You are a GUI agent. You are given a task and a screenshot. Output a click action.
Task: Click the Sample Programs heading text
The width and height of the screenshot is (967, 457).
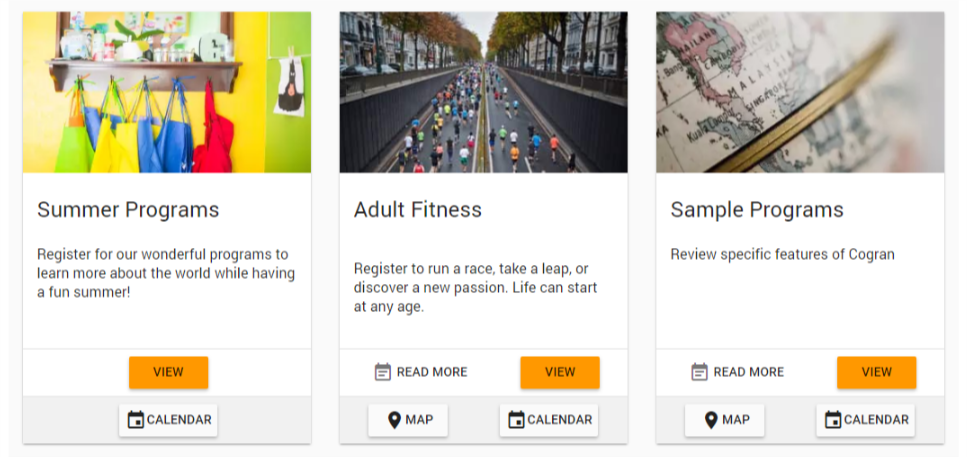click(757, 210)
